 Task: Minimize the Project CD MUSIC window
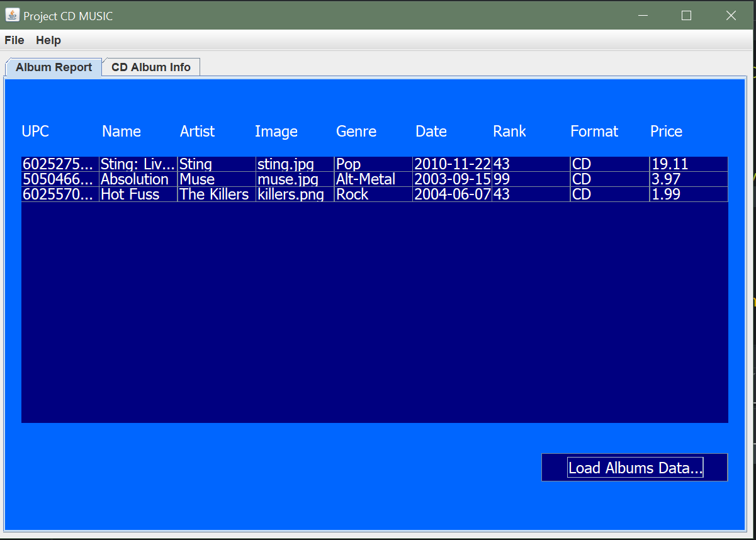(x=643, y=16)
